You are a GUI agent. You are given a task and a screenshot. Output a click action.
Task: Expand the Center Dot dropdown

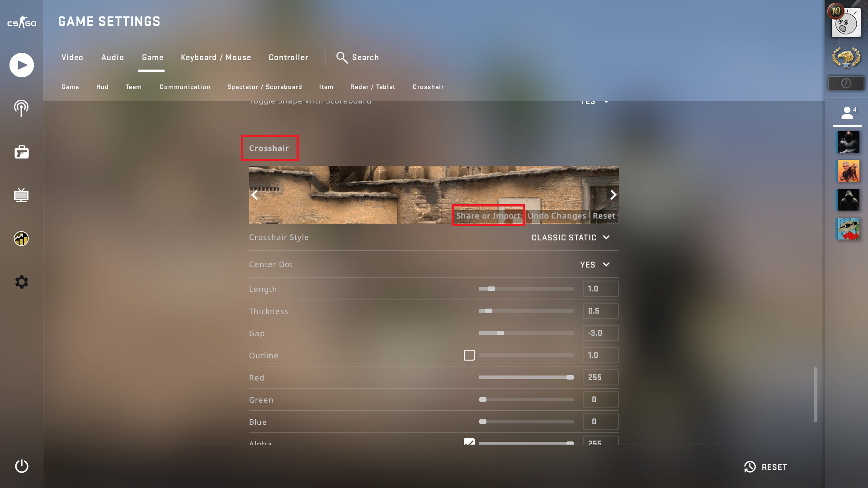[x=595, y=265]
